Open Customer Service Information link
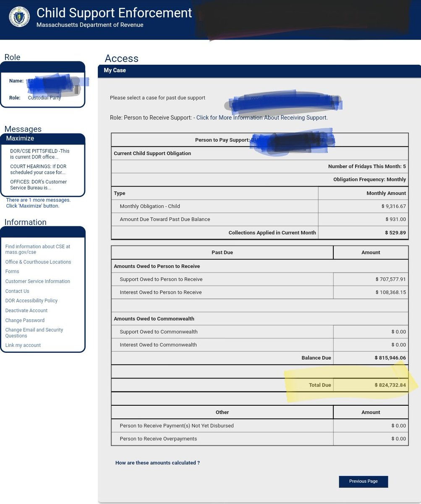The width and height of the screenshot is (421, 504). click(x=38, y=281)
